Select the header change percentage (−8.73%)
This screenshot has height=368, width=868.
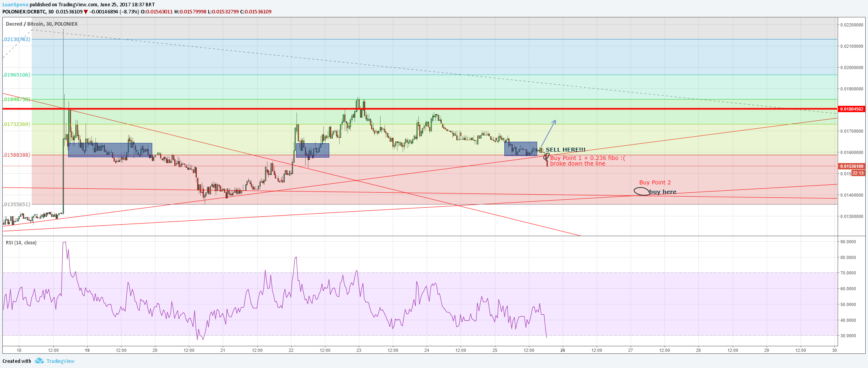129,12
